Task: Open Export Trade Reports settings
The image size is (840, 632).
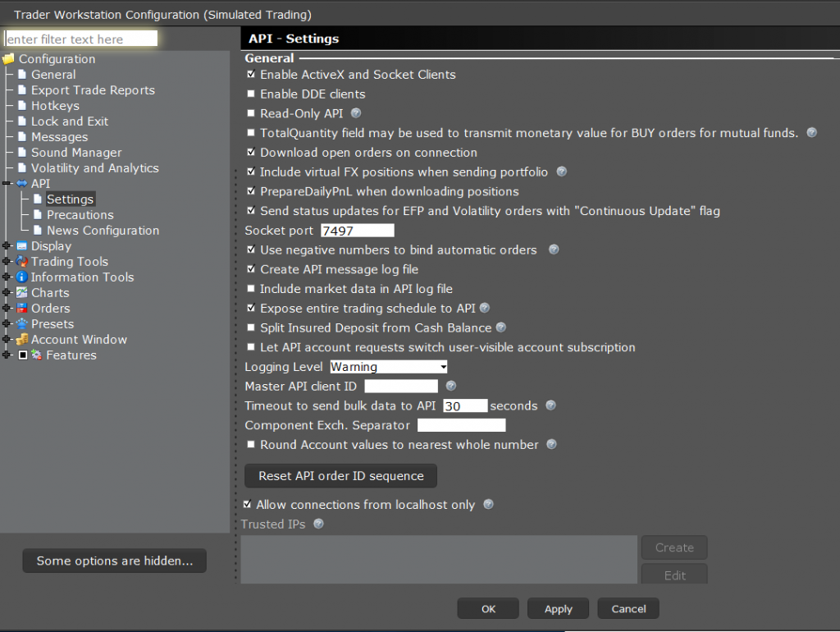Action: pos(93,90)
